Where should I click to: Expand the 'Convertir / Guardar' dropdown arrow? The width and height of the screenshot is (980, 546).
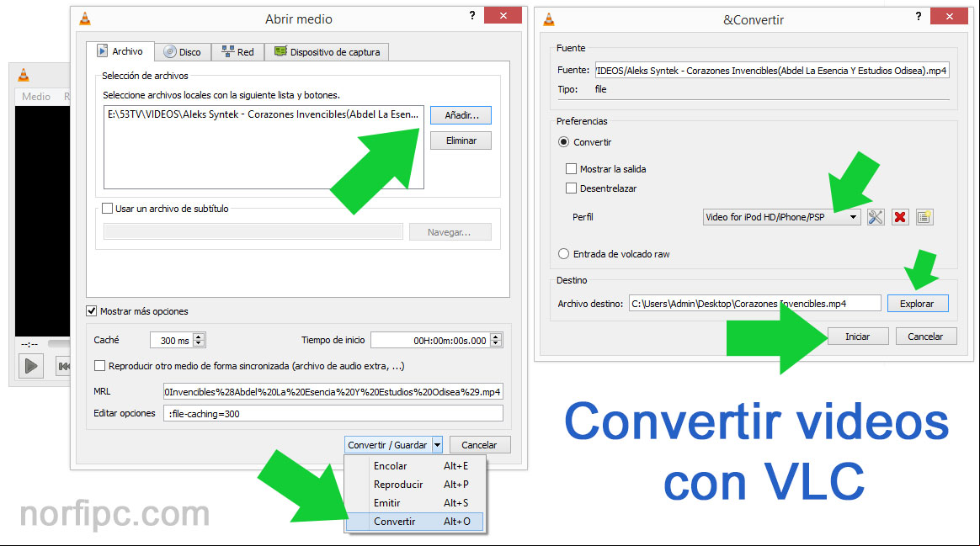pos(437,445)
